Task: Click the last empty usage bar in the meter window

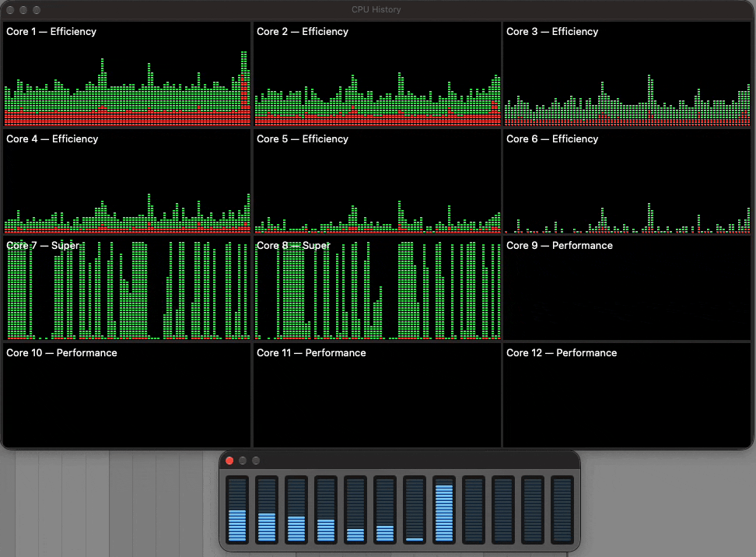Action: (x=562, y=510)
